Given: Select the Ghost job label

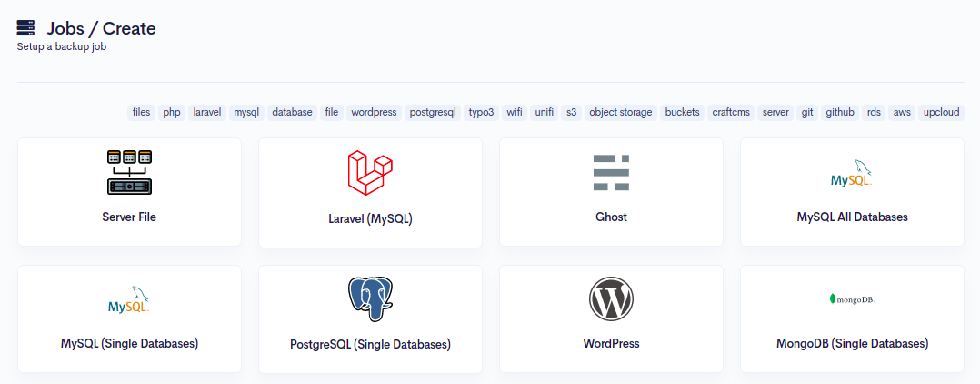Looking at the screenshot, I should (x=611, y=217).
